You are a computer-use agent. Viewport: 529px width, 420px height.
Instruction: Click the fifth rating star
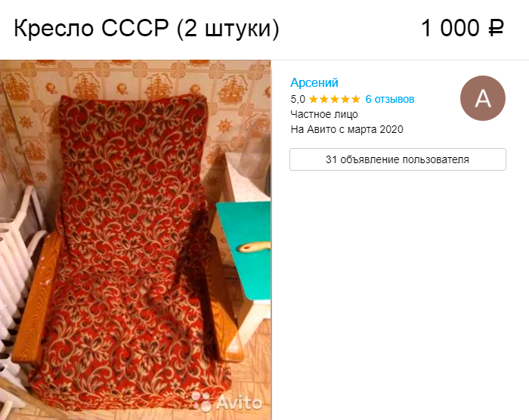coord(356,99)
